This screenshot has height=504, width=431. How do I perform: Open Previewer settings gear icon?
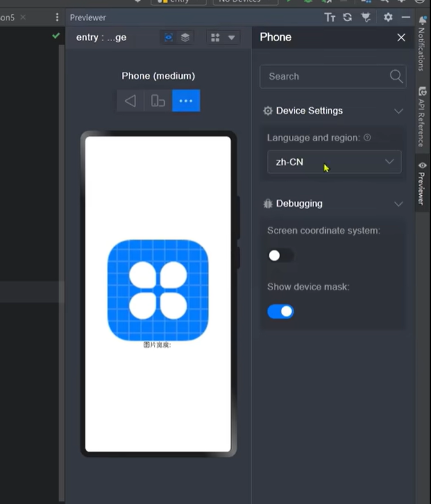pos(388,17)
